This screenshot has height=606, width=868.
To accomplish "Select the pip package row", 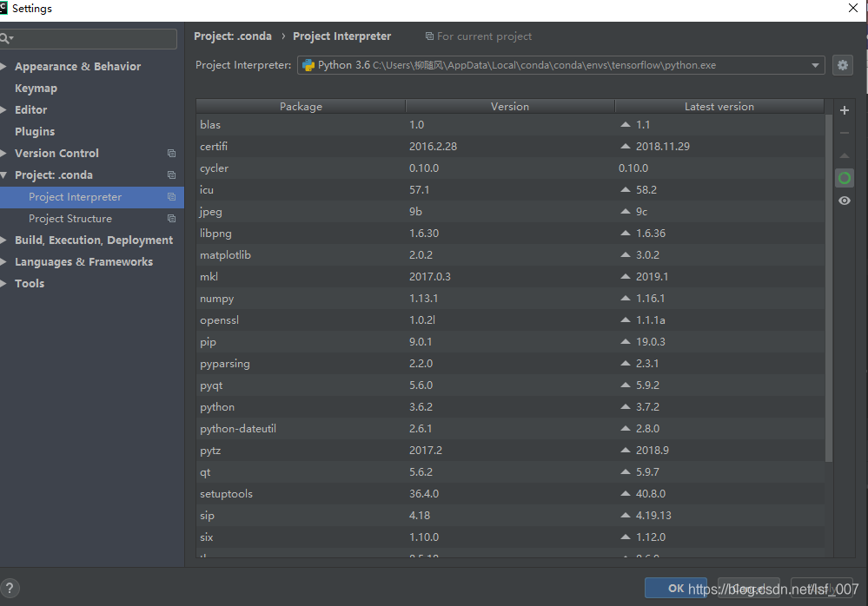I will [510, 342].
